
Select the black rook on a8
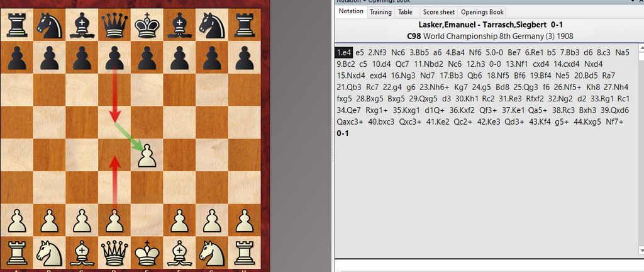coord(17,25)
